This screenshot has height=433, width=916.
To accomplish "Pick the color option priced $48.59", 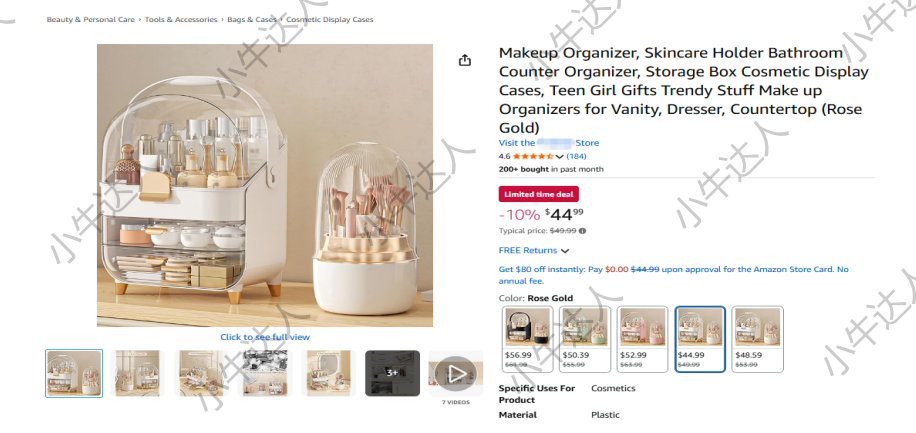I will click(x=758, y=339).
